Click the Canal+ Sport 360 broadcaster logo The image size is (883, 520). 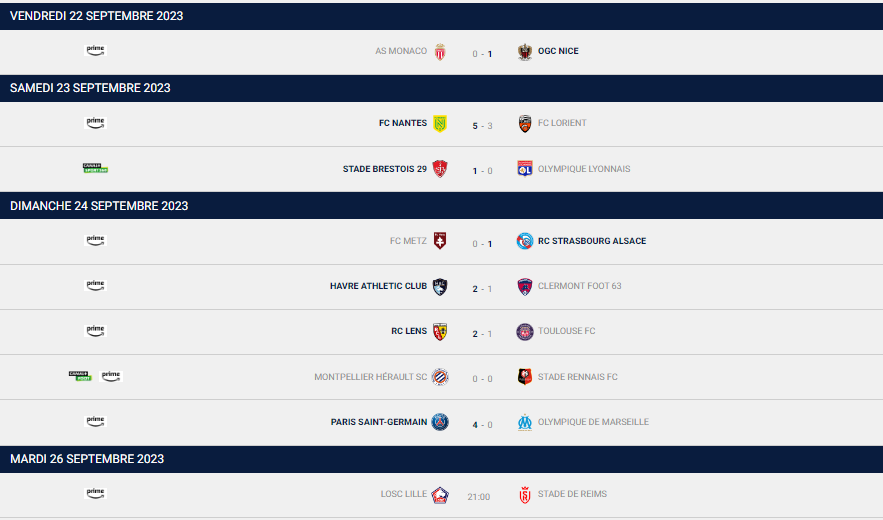tap(95, 168)
